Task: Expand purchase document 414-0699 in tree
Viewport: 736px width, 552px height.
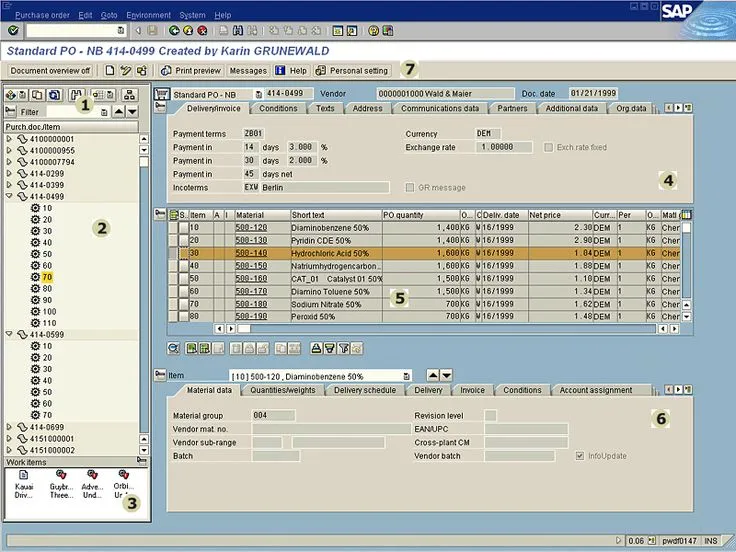Action: pyautogui.click(x=9, y=427)
